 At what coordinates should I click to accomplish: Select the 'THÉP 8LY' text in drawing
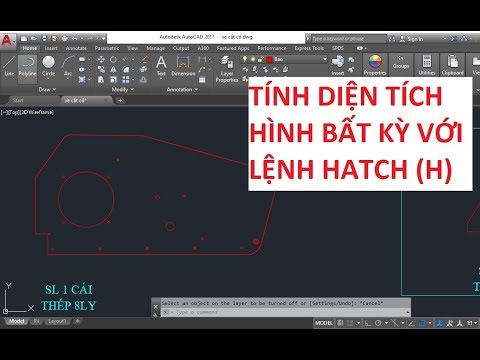click(x=69, y=305)
